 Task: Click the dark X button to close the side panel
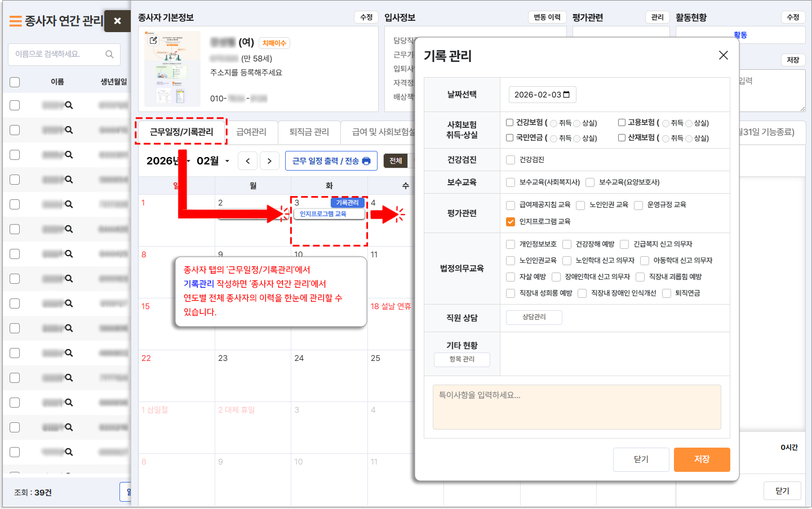[117, 21]
